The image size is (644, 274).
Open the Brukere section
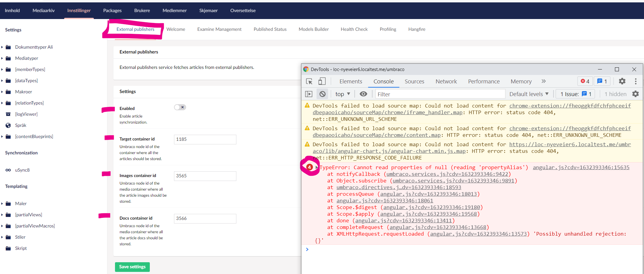pyautogui.click(x=142, y=11)
